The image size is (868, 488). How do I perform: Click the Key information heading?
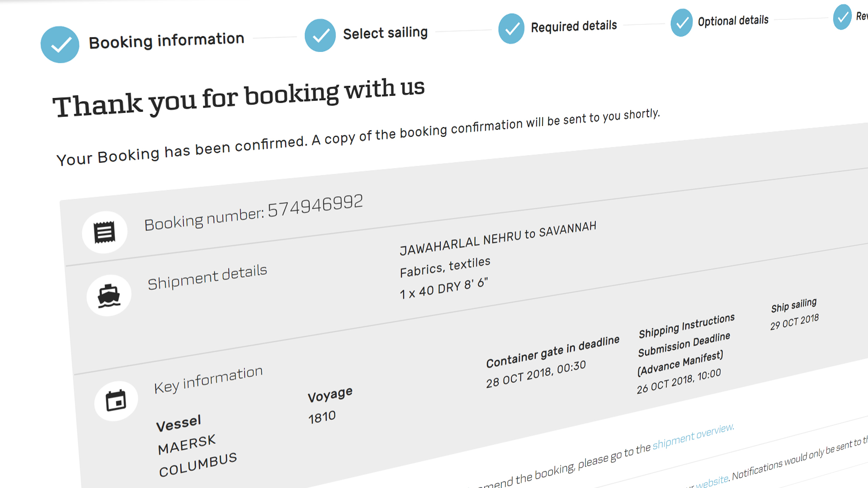click(x=208, y=380)
